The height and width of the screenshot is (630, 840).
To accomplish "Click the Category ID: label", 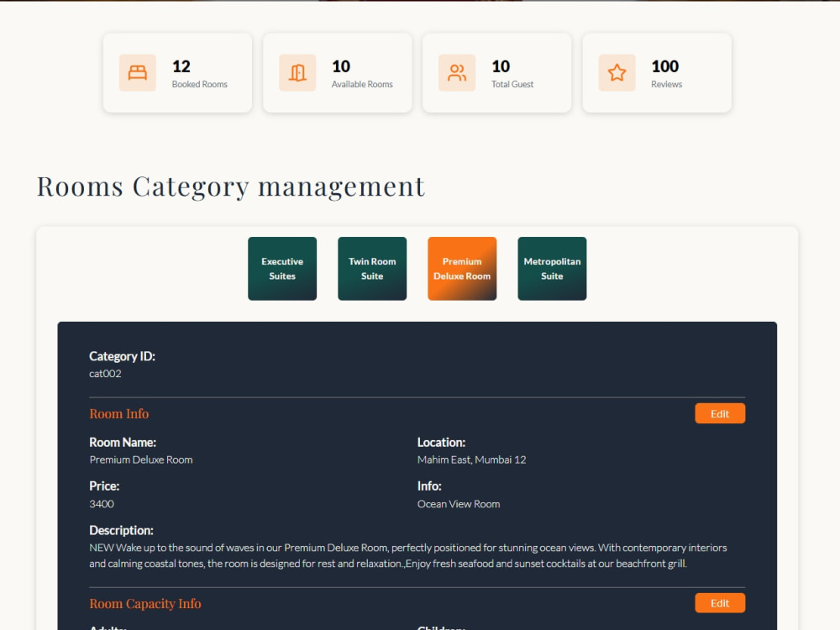I will [x=122, y=356].
